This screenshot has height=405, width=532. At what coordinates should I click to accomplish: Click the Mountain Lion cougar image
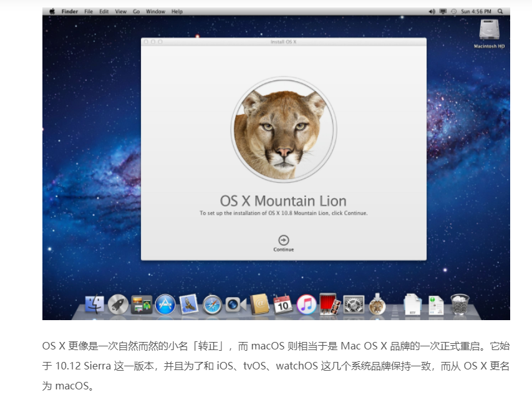284,129
